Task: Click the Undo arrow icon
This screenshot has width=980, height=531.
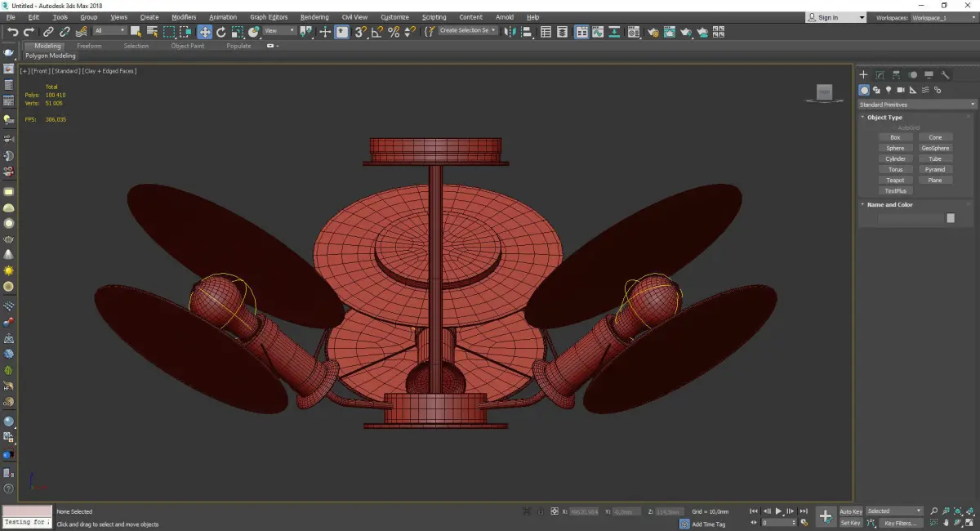Action: (12, 32)
